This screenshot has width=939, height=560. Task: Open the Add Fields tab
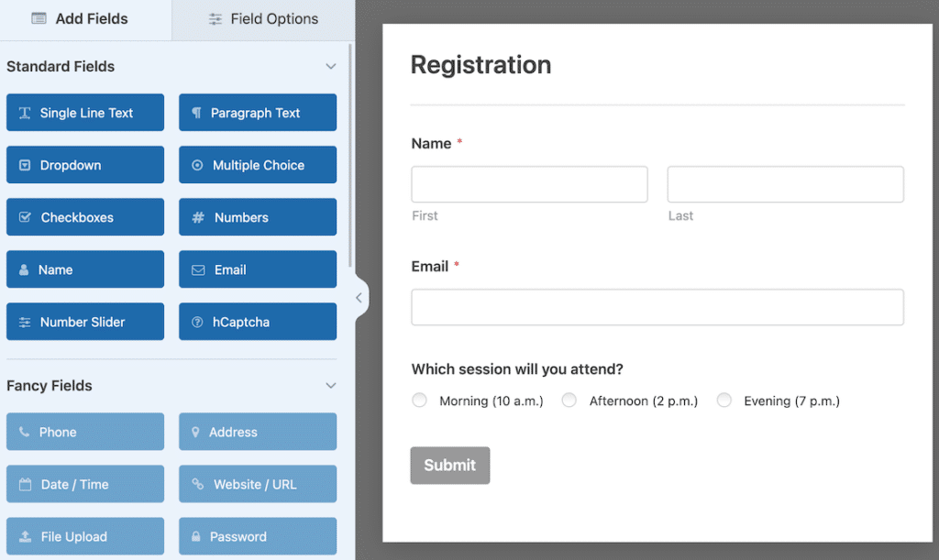85,18
